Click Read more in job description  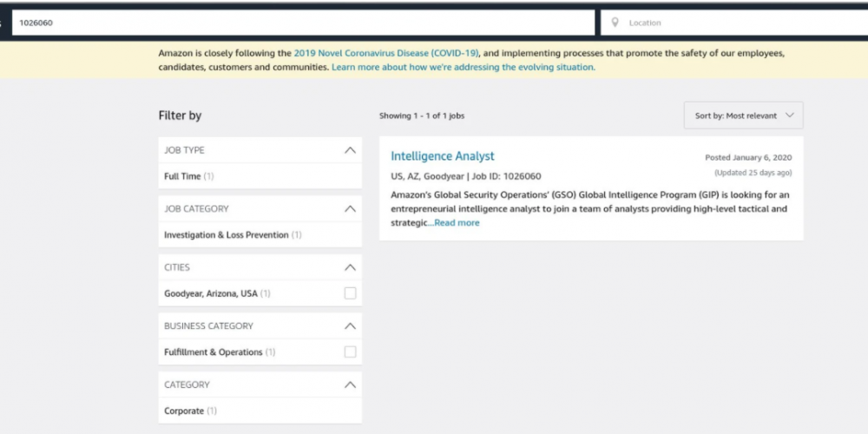(x=457, y=222)
